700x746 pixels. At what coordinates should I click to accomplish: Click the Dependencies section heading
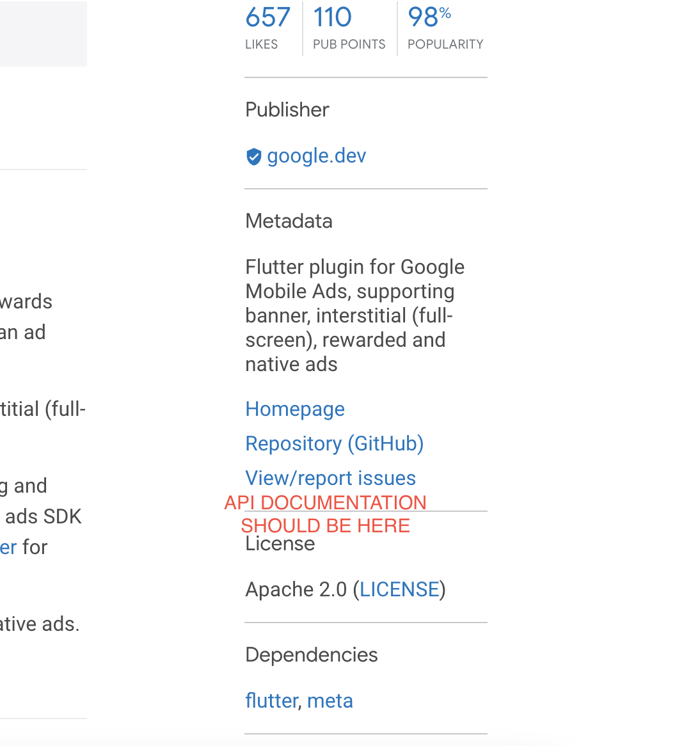(311, 655)
